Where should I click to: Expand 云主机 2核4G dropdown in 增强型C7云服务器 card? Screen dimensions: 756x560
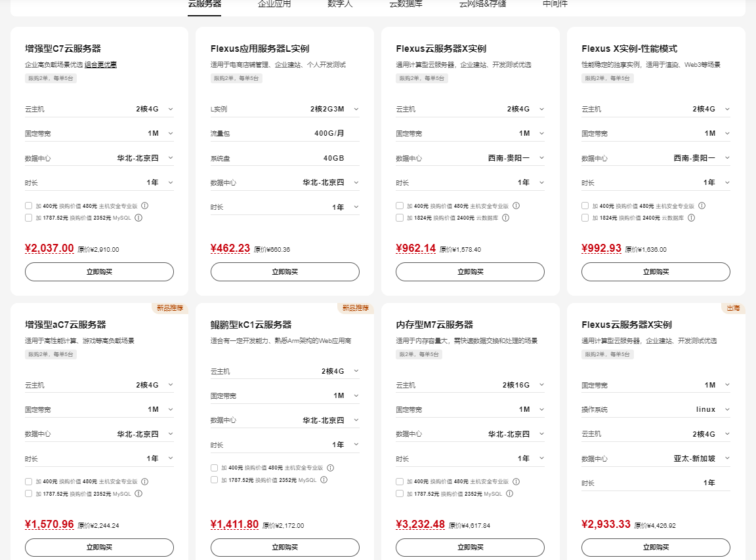(x=99, y=110)
